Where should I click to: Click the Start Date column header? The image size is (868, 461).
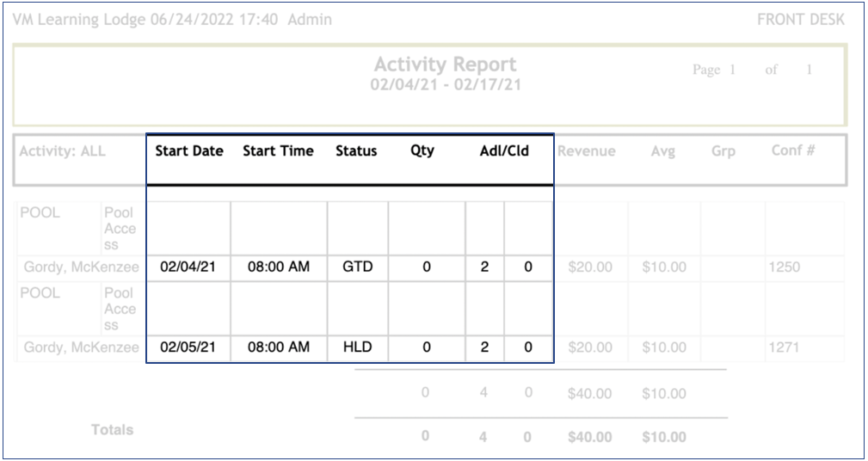(x=189, y=151)
